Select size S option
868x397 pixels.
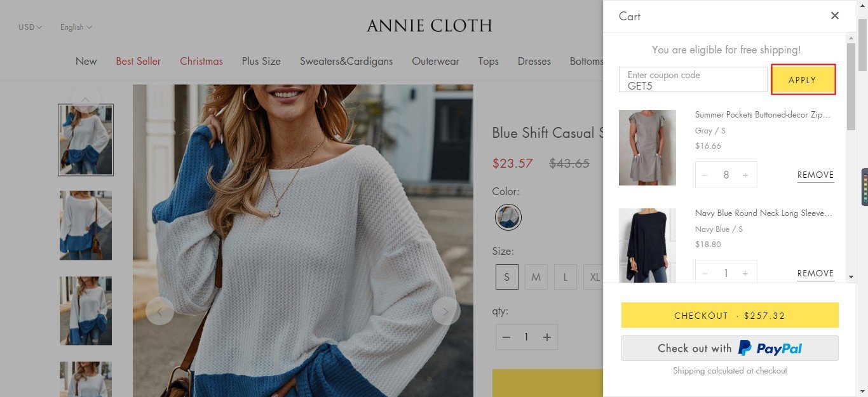coord(507,277)
